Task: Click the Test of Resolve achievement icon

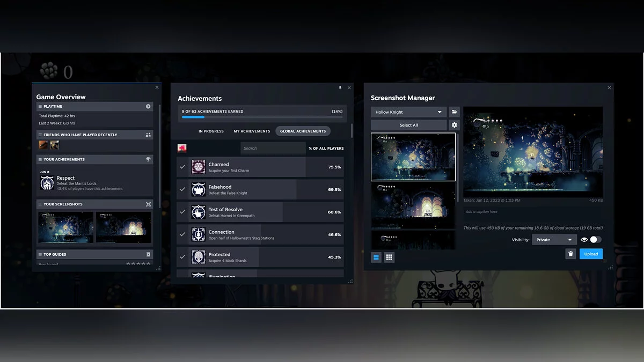Action: click(x=199, y=212)
